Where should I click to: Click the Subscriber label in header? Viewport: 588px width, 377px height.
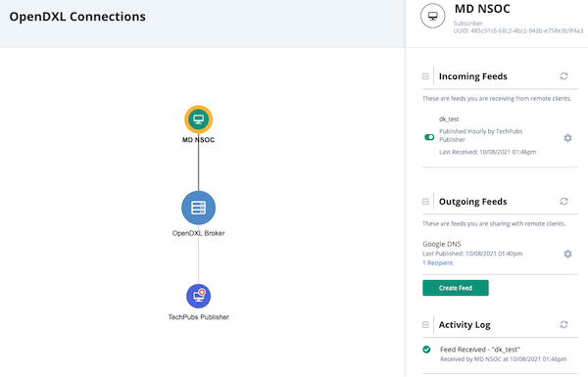[x=468, y=24]
